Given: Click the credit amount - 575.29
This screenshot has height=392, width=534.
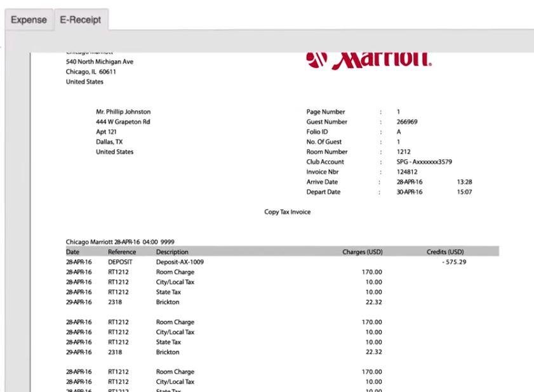Looking at the screenshot, I should pos(454,262).
